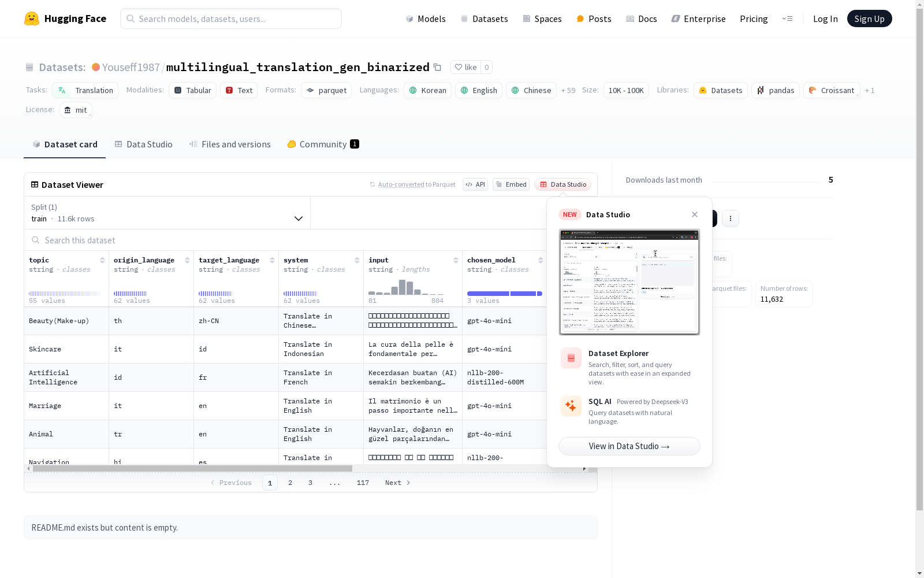Show the +59 more languages
Screen dimensions: 924x578
point(568,90)
